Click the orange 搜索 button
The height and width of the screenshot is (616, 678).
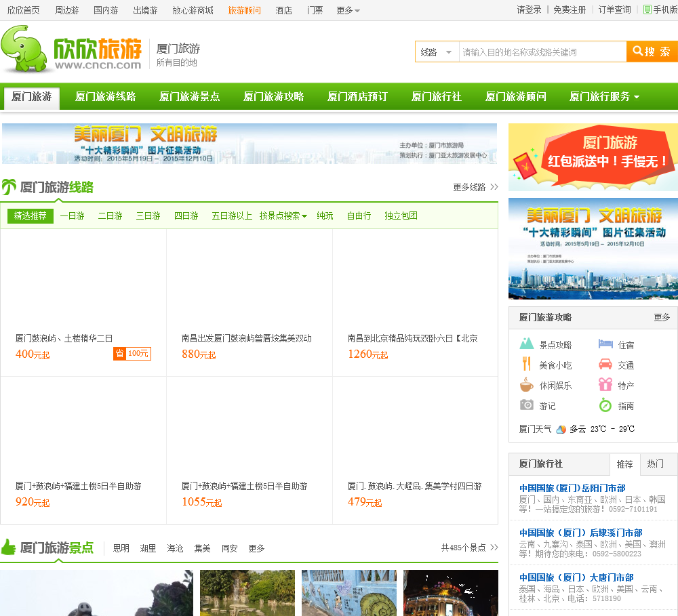point(652,52)
